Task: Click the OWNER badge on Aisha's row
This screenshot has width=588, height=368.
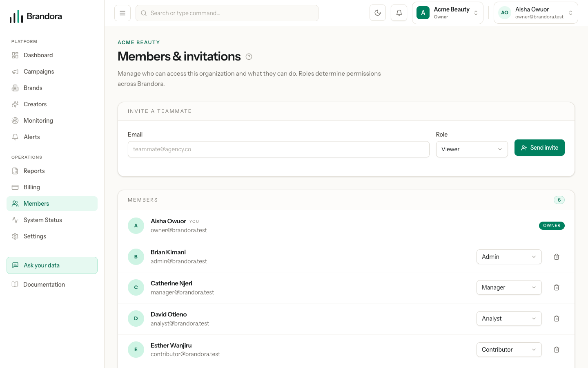Action: click(552, 226)
